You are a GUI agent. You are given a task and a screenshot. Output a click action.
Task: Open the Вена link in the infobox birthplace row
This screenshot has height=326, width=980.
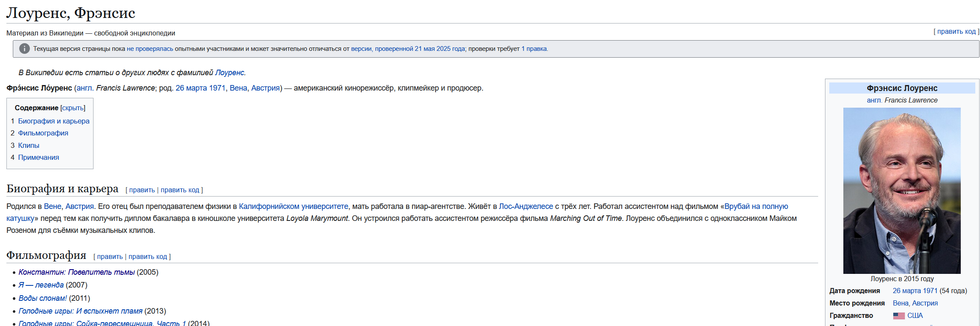[901, 303]
